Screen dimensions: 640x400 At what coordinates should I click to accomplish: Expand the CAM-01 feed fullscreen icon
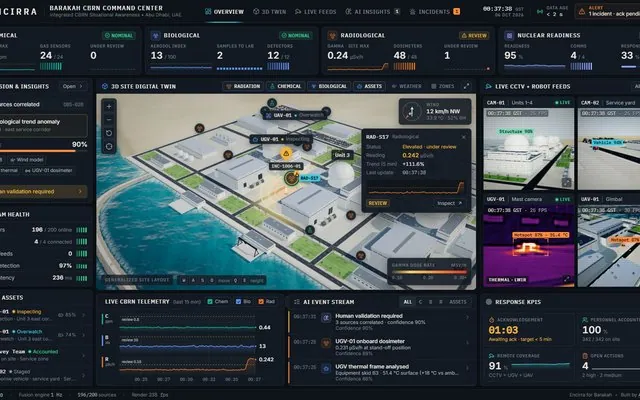pyautogui.click(x=567, y=182)
